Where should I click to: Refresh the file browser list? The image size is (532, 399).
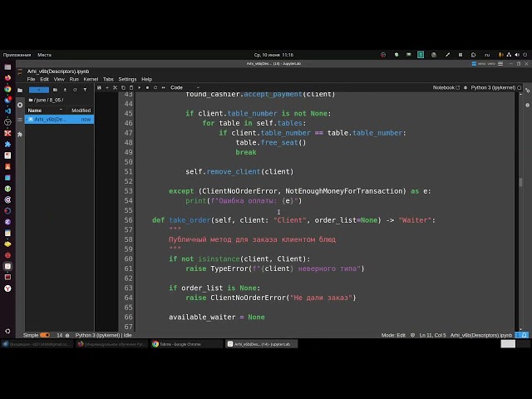tap(75, 90)
